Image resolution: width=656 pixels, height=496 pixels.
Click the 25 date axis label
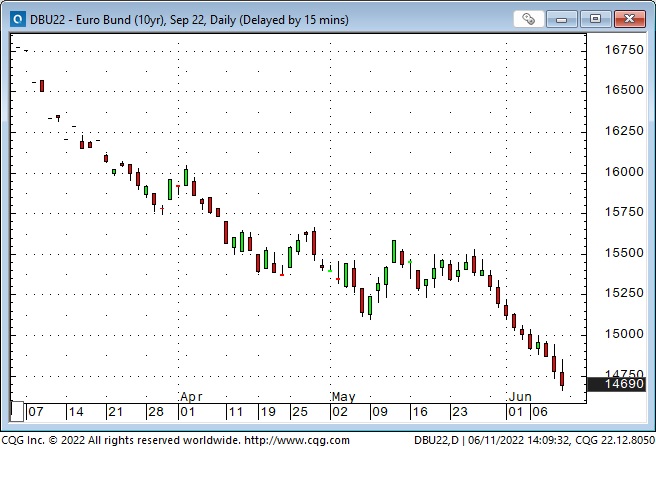pyautogui.click(x=300, y=412)
